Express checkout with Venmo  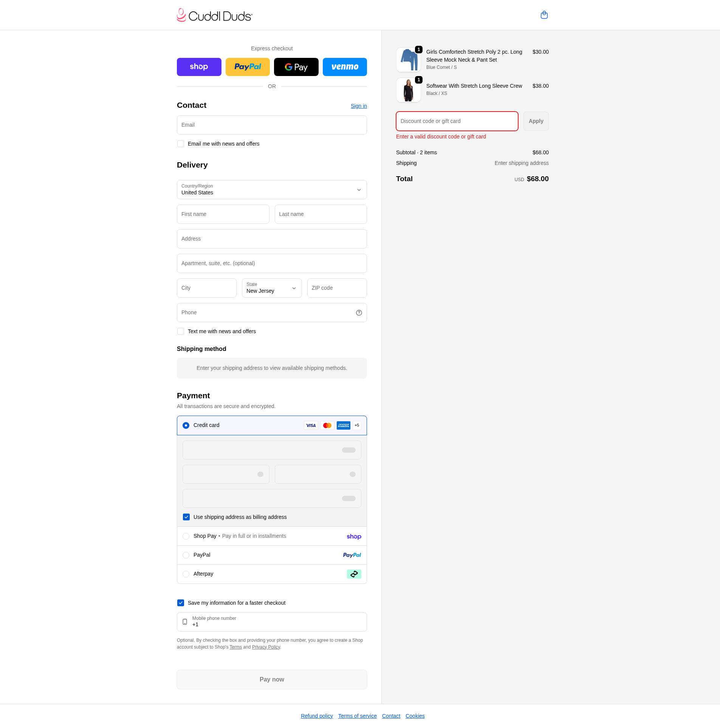[x=345, y=67]
